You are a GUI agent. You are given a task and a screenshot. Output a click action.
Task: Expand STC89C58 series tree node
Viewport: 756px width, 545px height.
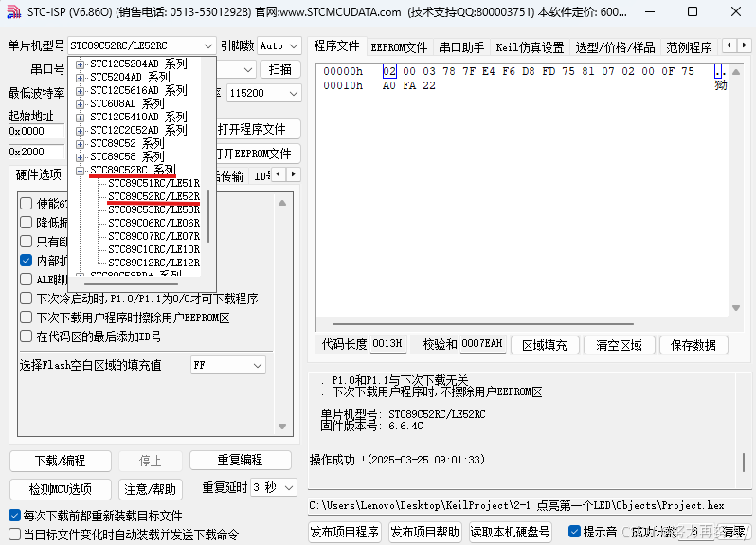pos(80,156)
